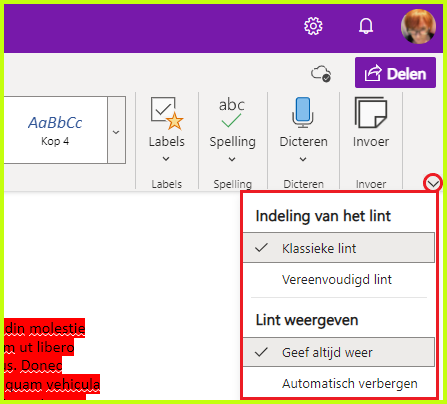Select Vereenvoudigd lint option
The width and height of the screenshot is (447, 404).
339,279
